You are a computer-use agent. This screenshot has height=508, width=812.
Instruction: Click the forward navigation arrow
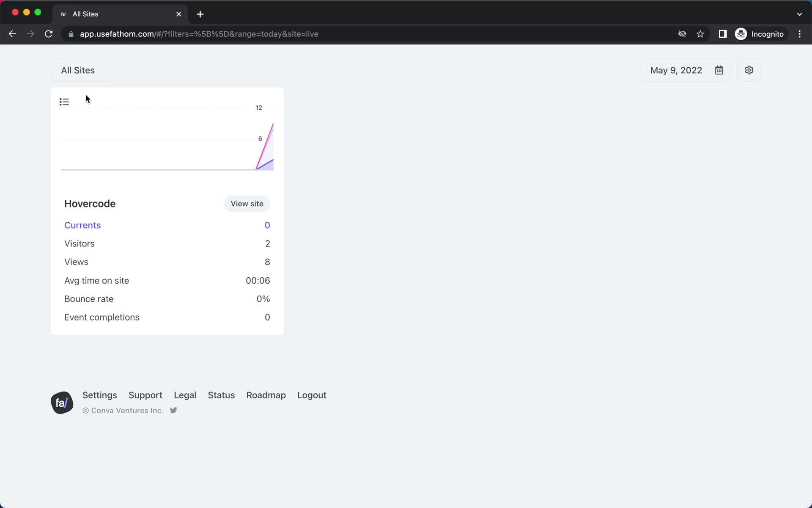[30, 34]
